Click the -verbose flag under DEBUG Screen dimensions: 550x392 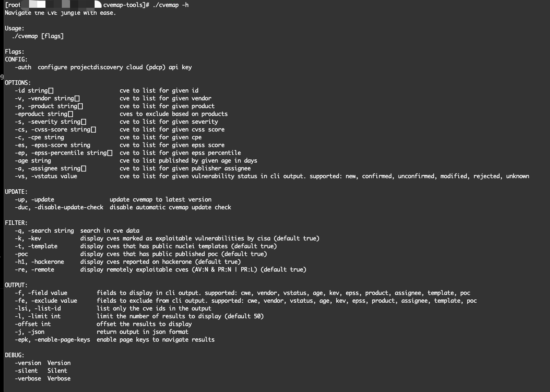[x=28, y=378]
